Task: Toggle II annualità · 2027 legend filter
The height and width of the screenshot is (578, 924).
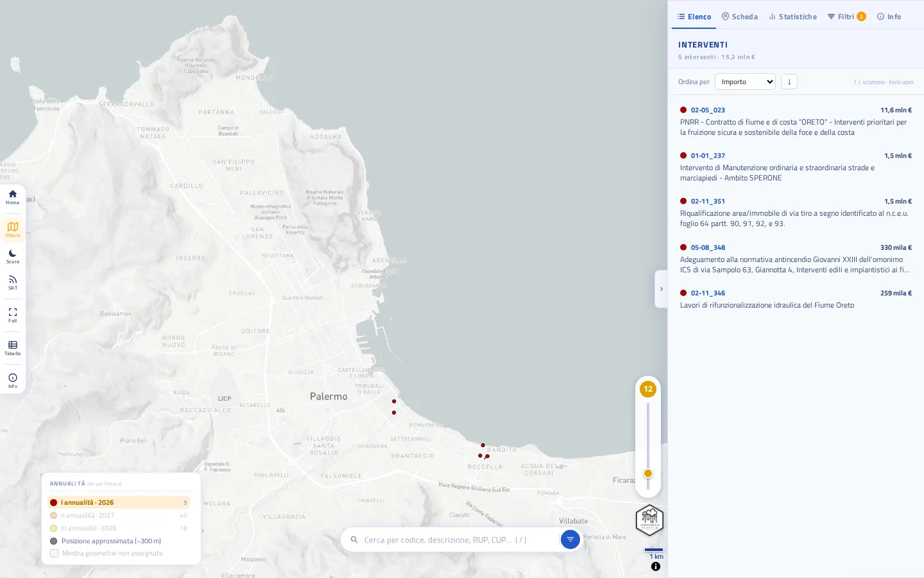Action: [x=119, y=516]
